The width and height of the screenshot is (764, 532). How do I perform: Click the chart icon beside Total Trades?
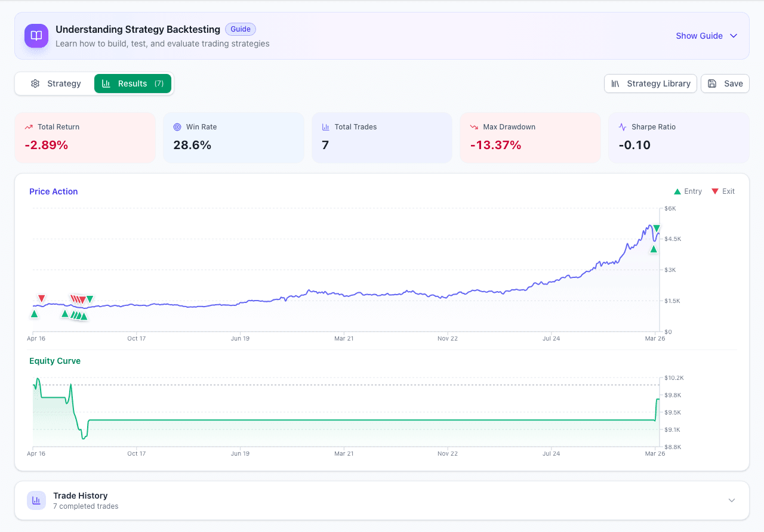[325, 126]
